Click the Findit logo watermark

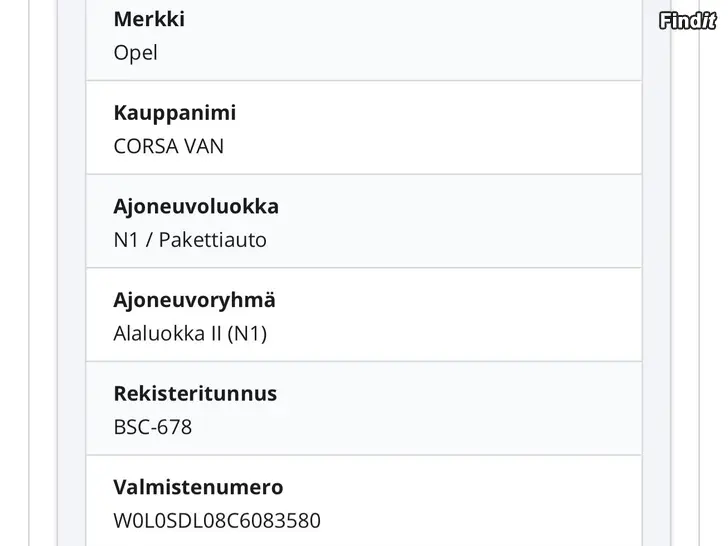pos(688,21)
